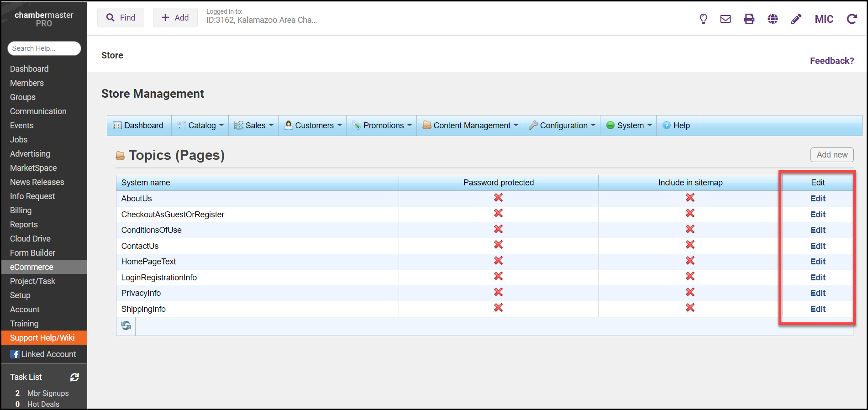Viewport: 868px width, 410px height.
Task: Open eCommerce in the left sidebar
Action: (x=32, y=267)
